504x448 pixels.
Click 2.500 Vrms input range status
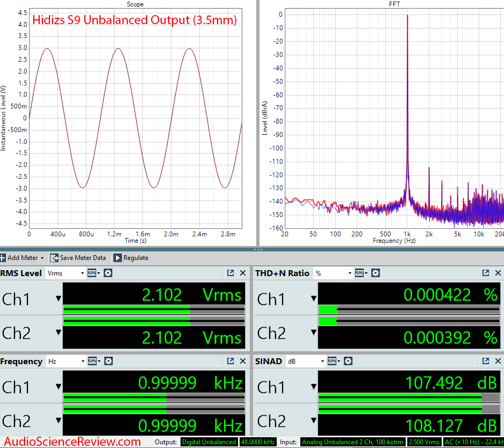click(424, 442)
